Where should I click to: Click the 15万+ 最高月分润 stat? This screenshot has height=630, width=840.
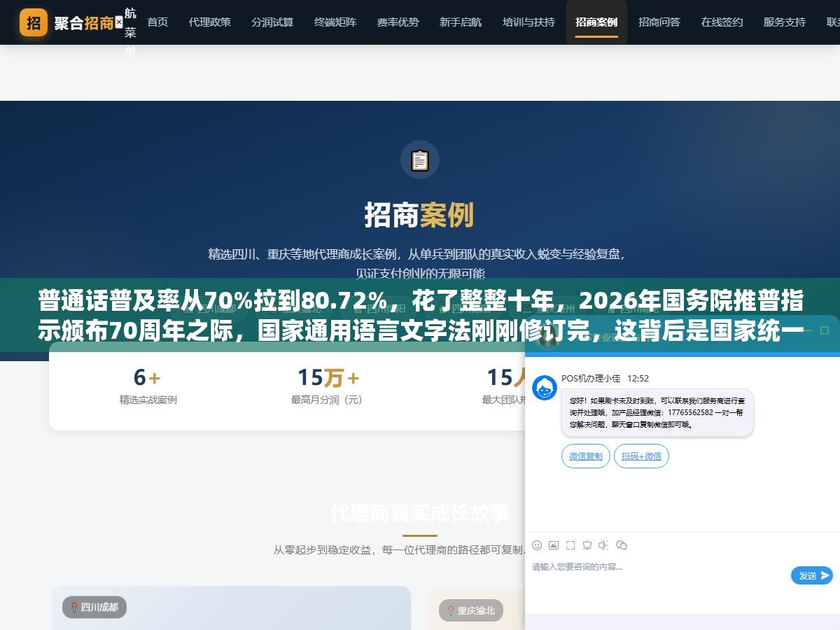[327, 386]
